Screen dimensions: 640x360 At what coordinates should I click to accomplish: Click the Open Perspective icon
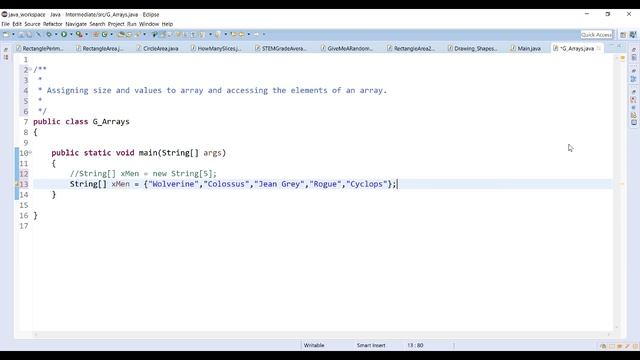pyautogui.click(x=622, y=35)
